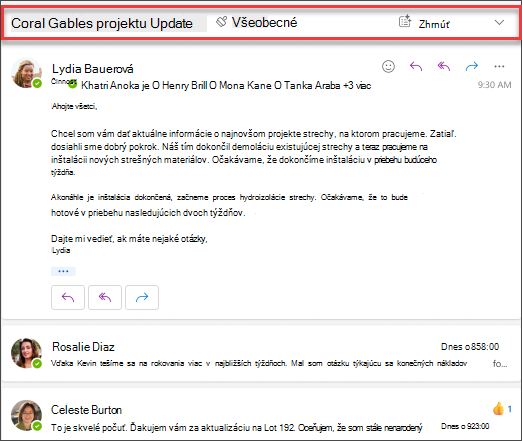
Task: Click recipient Henry Brill
Action: (x=185, y=85)
